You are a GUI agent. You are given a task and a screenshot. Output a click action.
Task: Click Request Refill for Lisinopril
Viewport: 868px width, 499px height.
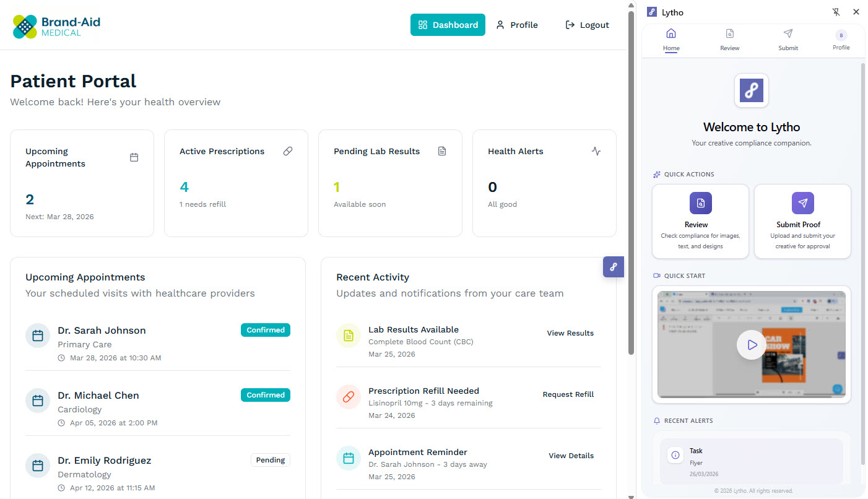[x=568, y=394]
